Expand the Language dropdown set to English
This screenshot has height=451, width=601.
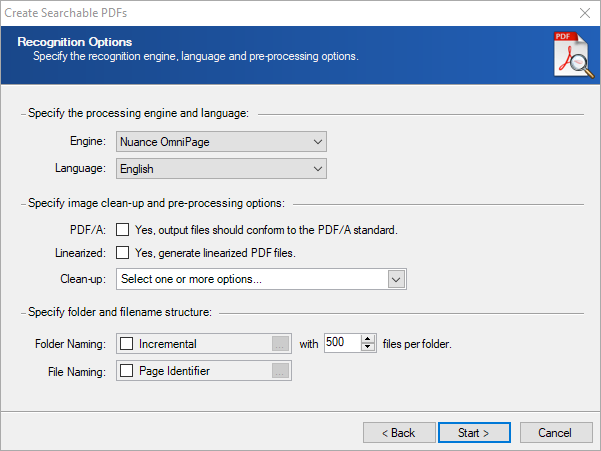tap(222, 169)
